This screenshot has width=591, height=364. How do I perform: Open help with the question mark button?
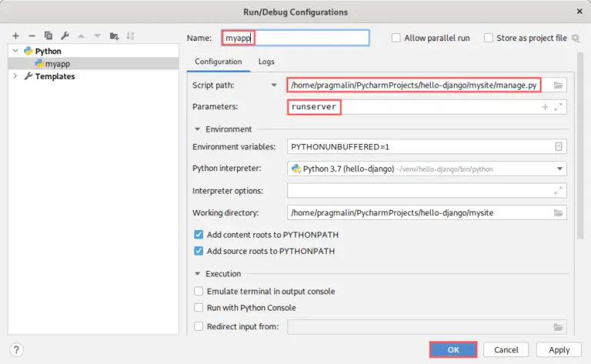click(x=16, y=349)
